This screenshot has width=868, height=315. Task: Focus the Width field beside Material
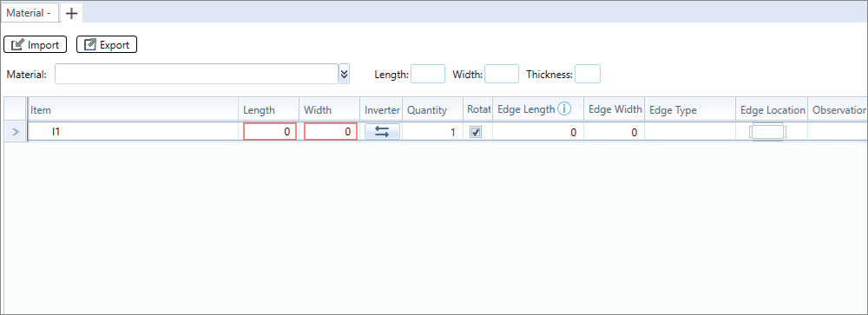point(502,74)
